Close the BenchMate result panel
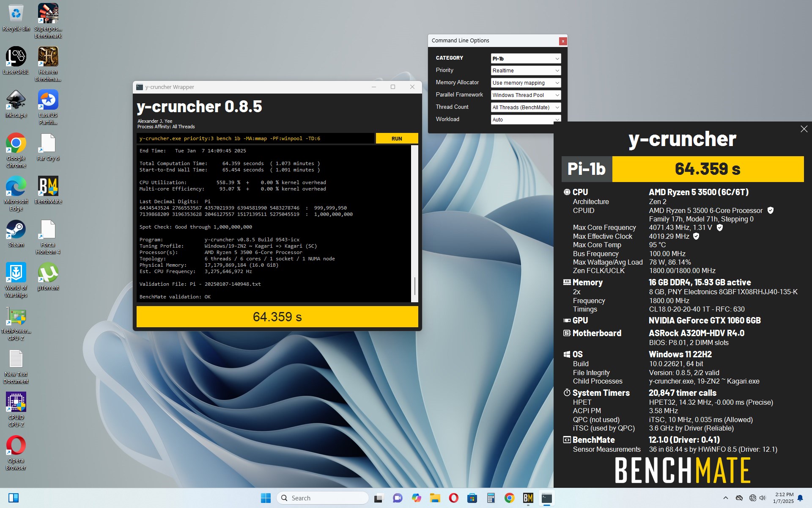The width and height of the screenshot is (812, 508). 804,129
